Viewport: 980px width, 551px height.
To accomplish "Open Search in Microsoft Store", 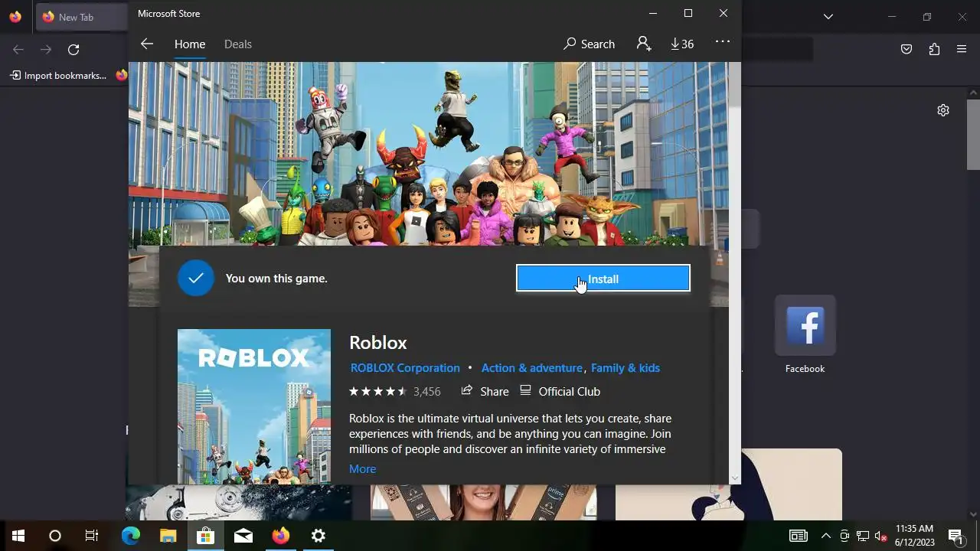I will click(589, 44).
